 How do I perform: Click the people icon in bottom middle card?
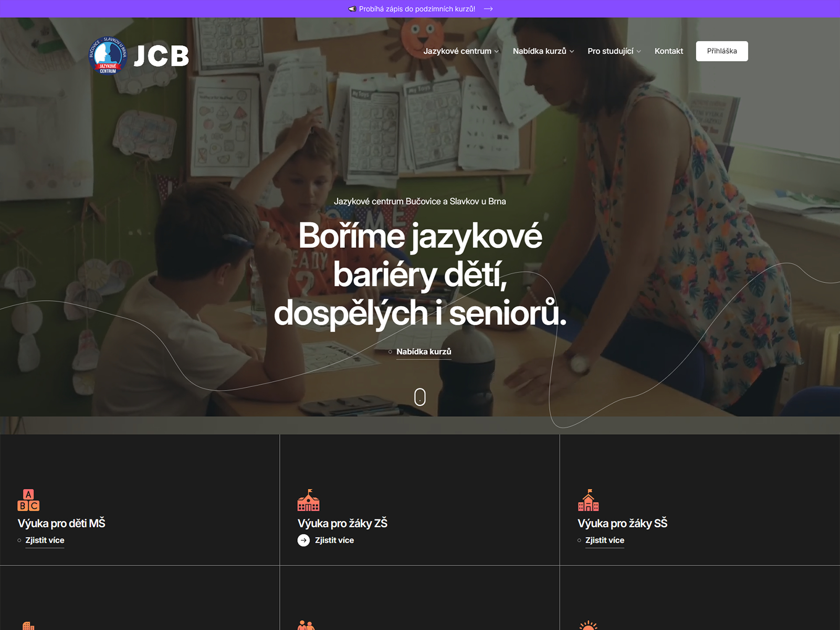pos(306,625)
